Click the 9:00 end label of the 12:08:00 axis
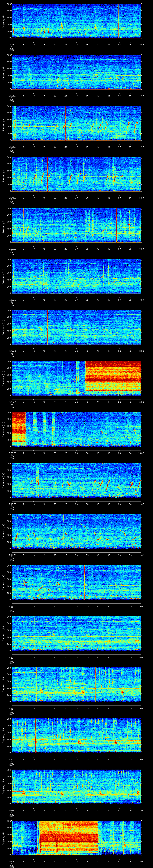 141,402
